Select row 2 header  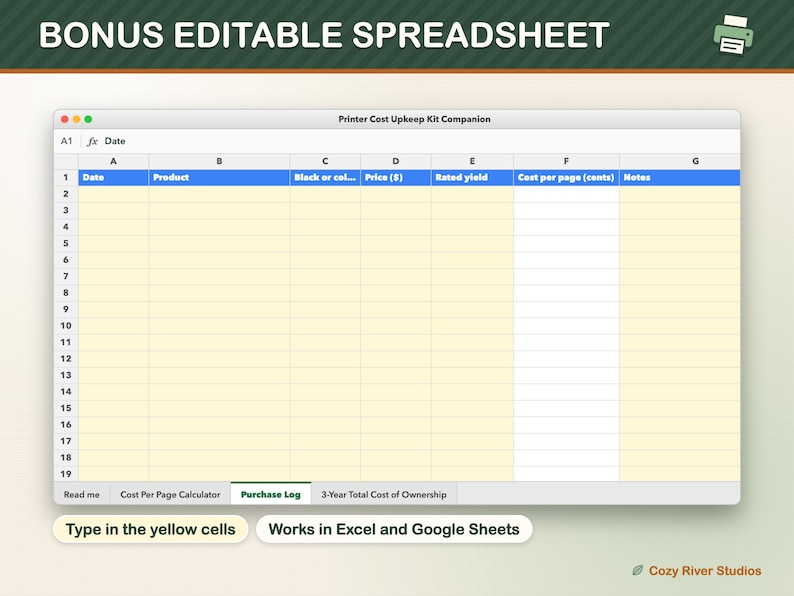(x=66, y=194)
